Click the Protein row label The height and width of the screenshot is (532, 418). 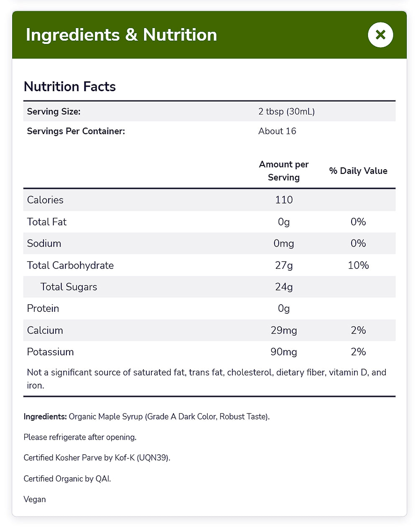pos(43,308)
